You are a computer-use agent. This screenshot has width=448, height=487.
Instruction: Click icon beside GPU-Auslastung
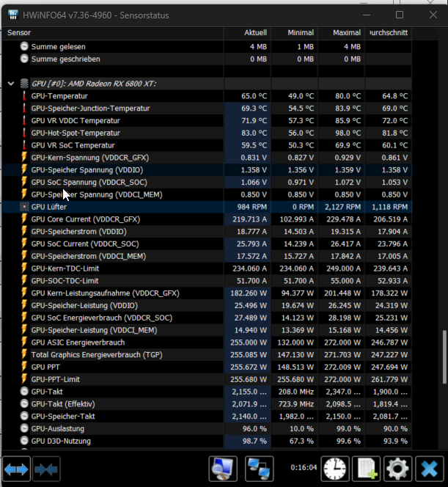pos(24,428)
